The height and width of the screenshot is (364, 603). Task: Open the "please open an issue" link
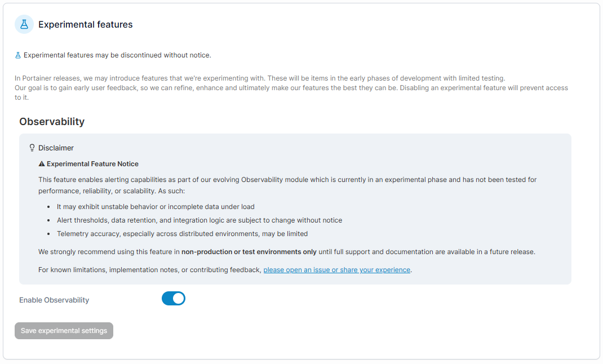click(337, 270)
